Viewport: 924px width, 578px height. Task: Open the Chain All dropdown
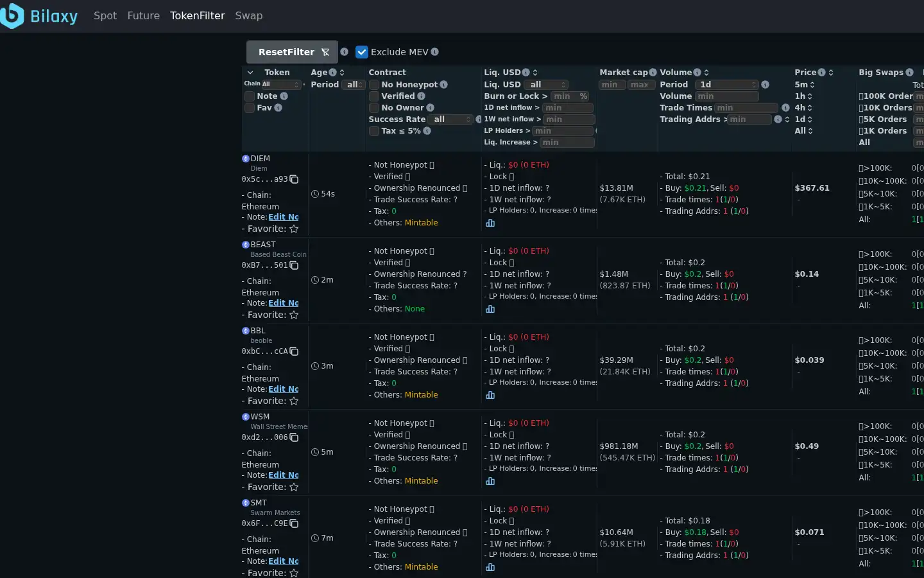pyautogui.click(x=281, y=84)
